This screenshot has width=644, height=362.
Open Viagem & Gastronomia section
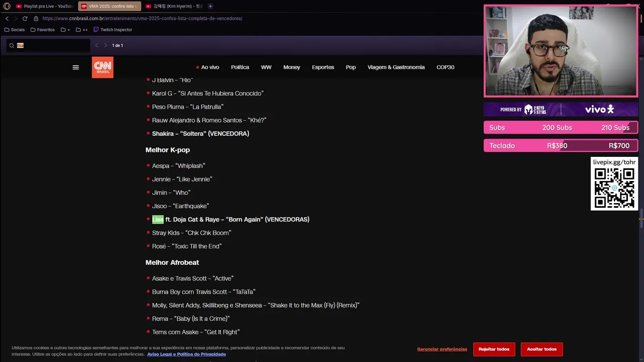[396, 67]
